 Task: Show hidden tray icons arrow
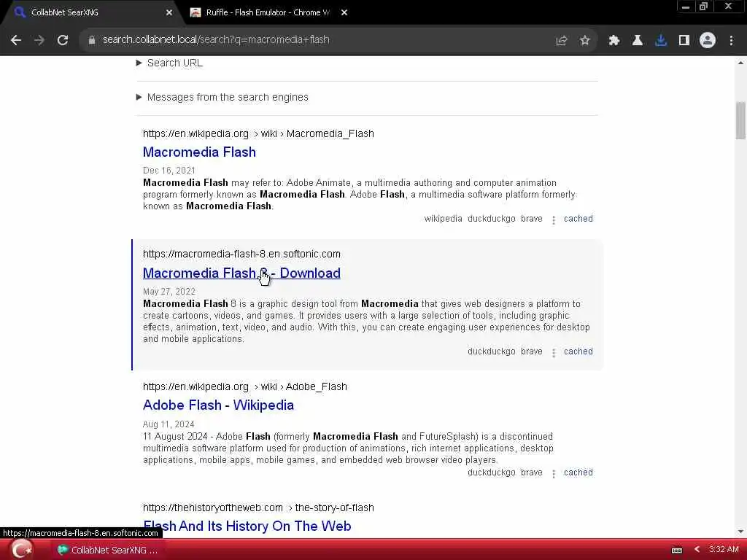point(697,550)
